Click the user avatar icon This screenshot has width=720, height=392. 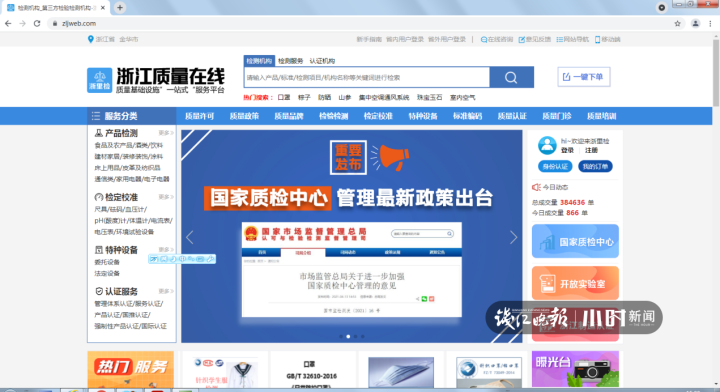[x=547, y=146]
